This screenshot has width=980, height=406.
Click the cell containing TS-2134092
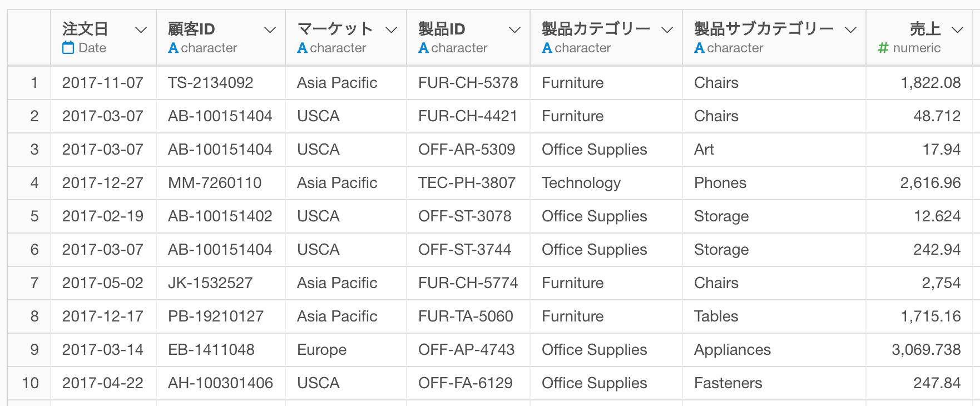[210, 83]
